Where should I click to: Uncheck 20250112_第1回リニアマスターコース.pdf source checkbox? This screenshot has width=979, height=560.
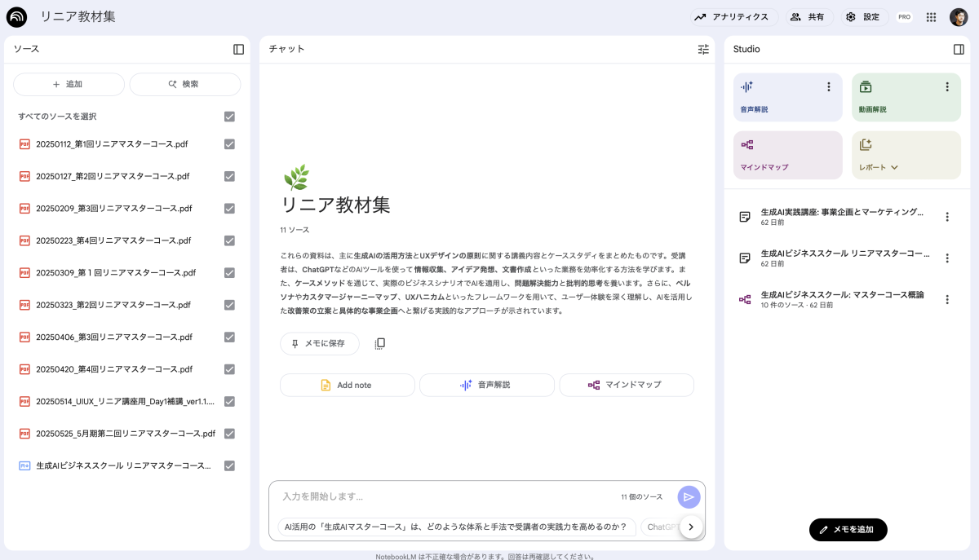click(x=229, y=144)
